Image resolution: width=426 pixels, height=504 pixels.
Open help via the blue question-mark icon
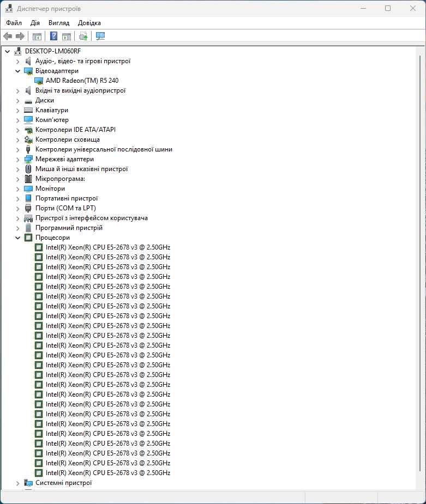point(54,36)
